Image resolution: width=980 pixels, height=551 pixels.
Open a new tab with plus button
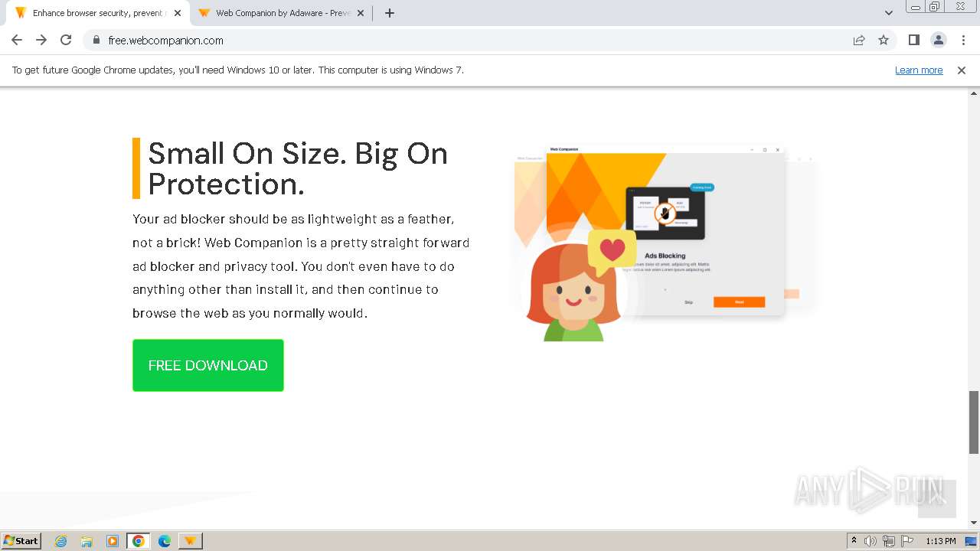click(389, 13)
